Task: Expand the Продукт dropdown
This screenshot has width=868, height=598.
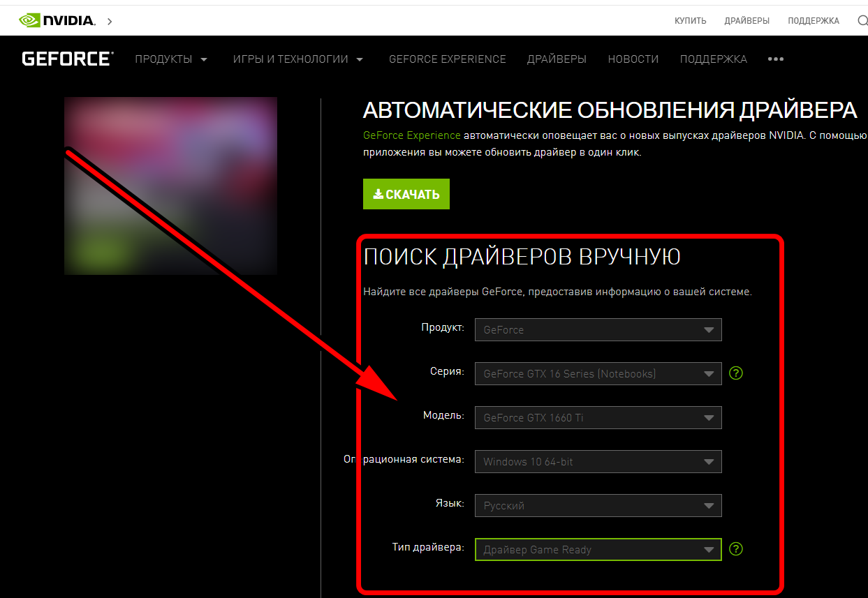Action: [x=597, y=330]
